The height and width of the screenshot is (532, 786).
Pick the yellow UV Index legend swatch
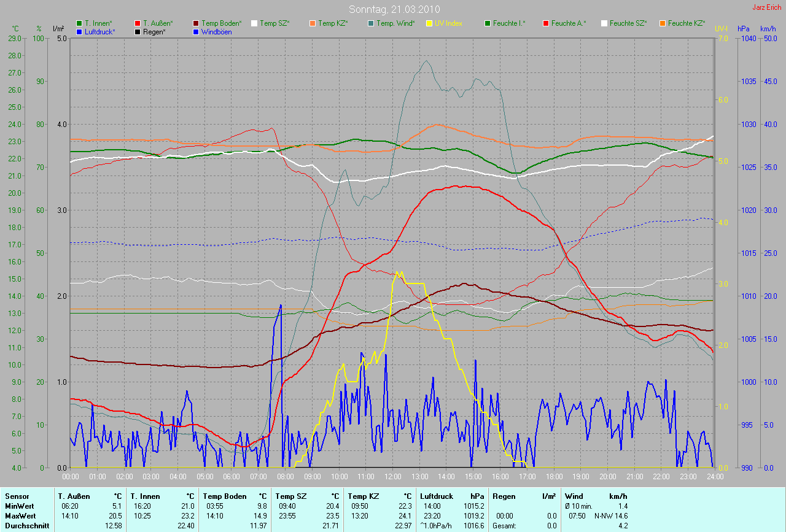point(429,23)
